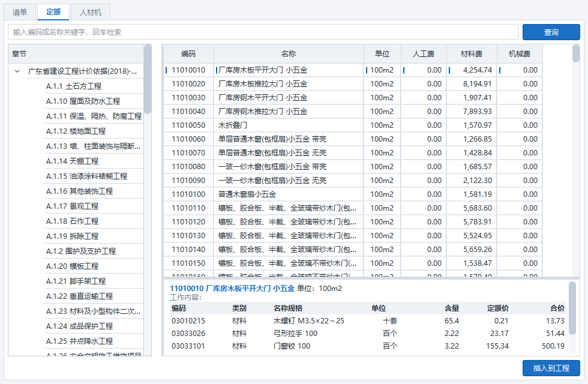Click the chapter tree vertical scrollbar
588x384 pixels.
pyautogui.click(x=148, y=79)
